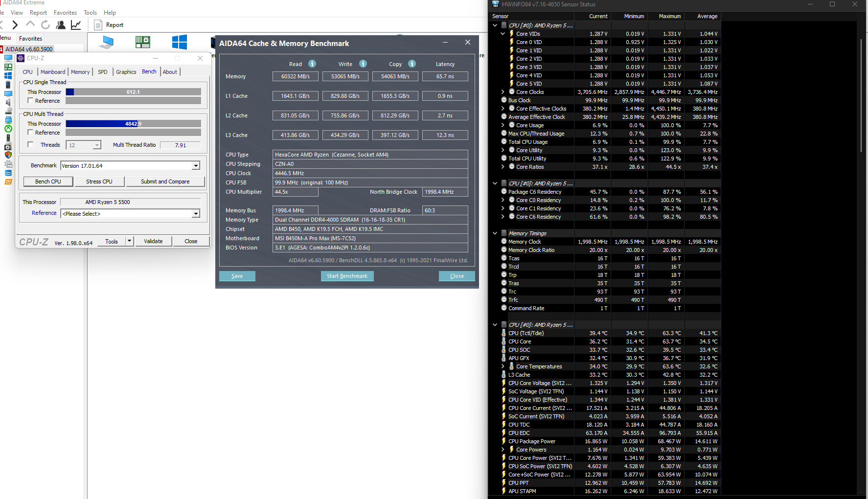Click the info icon next to Read

(312, 64)
